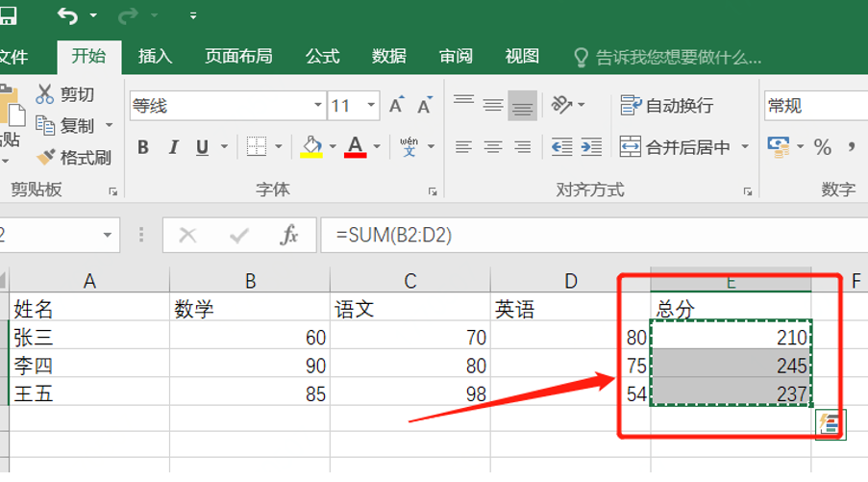Open the font name box (等线)
The image size is (868, 482).
pyautogui.click(x=228, y=105)
